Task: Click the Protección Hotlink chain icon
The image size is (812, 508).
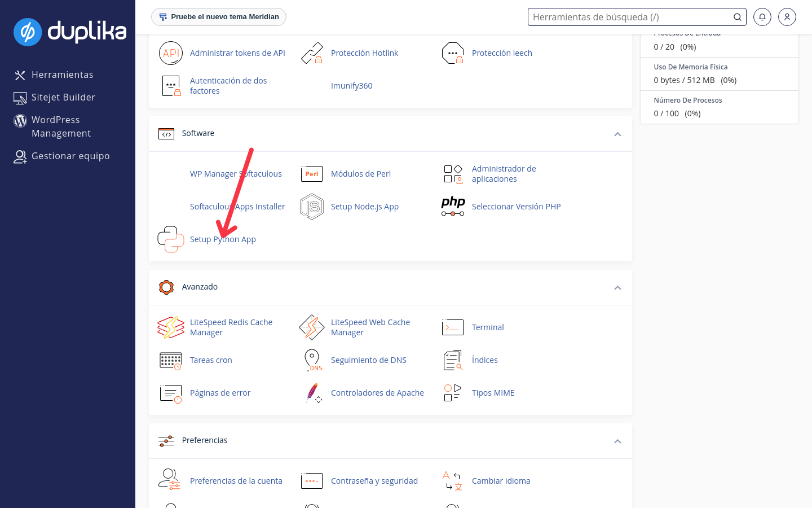Action: tap(312, 53)
